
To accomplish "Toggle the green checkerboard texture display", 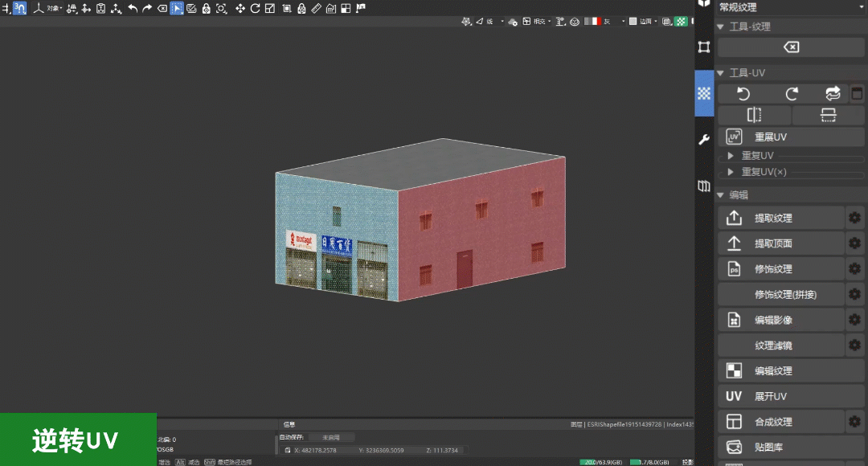I will (680, 22).
